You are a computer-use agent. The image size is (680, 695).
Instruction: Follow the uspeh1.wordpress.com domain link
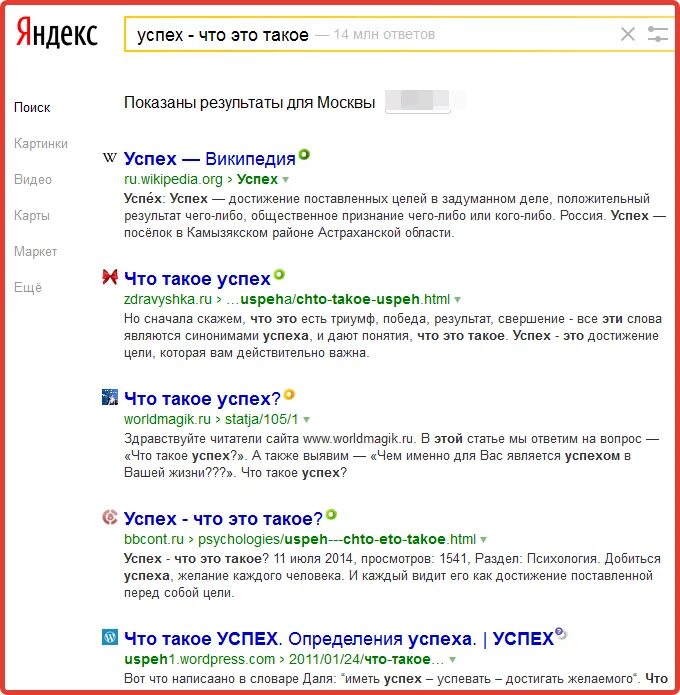pos(199,659)
